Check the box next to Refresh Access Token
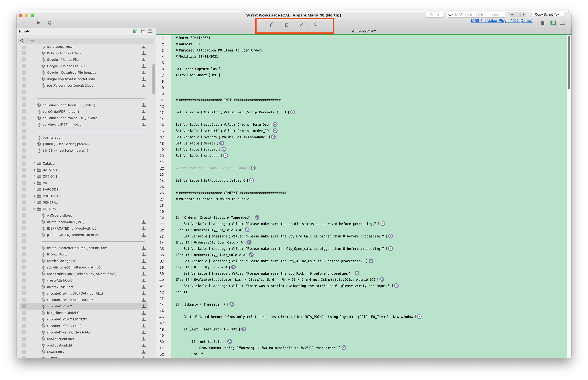Image resolution: width=588 pixels, height=380 pixels. click(x=24, y=53)
